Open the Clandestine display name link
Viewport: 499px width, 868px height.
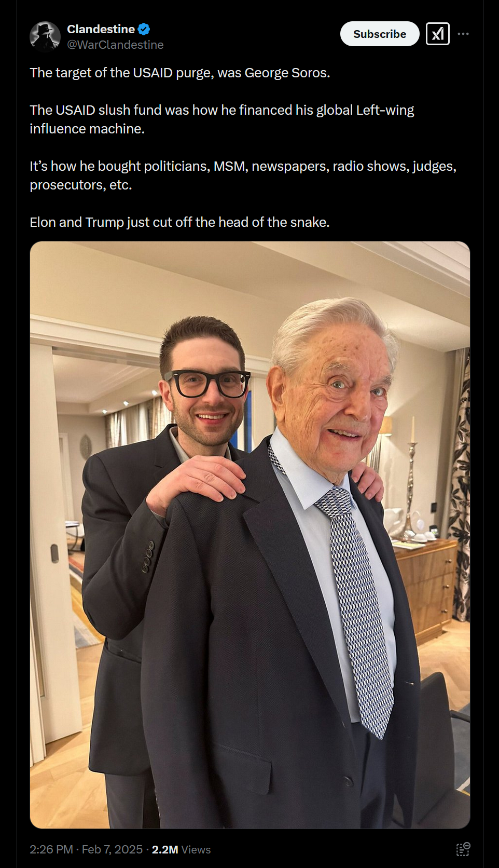(x=101, y=29)
